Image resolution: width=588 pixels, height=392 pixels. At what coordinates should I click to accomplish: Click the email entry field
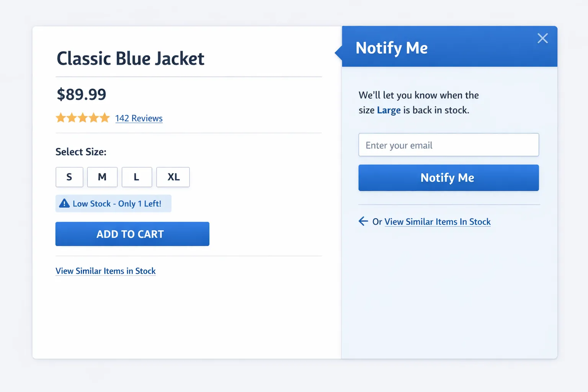pos(448,145)
